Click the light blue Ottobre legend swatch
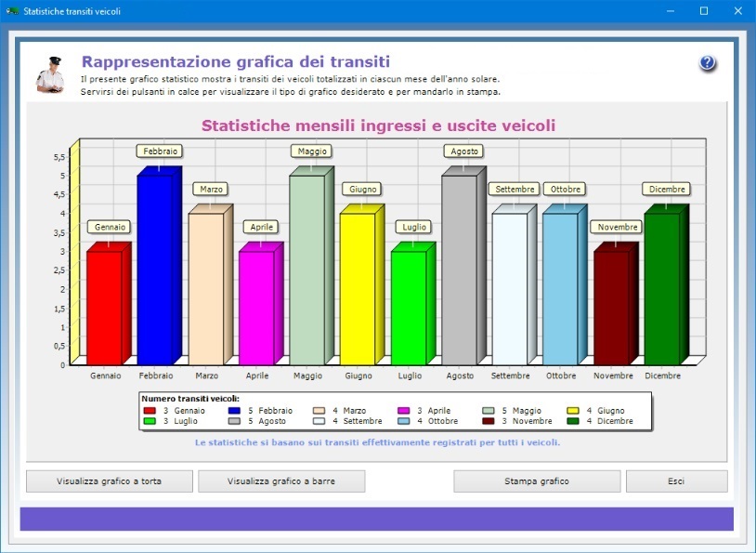The height and width of the screenshot is (553, 756). coord(404,421)
